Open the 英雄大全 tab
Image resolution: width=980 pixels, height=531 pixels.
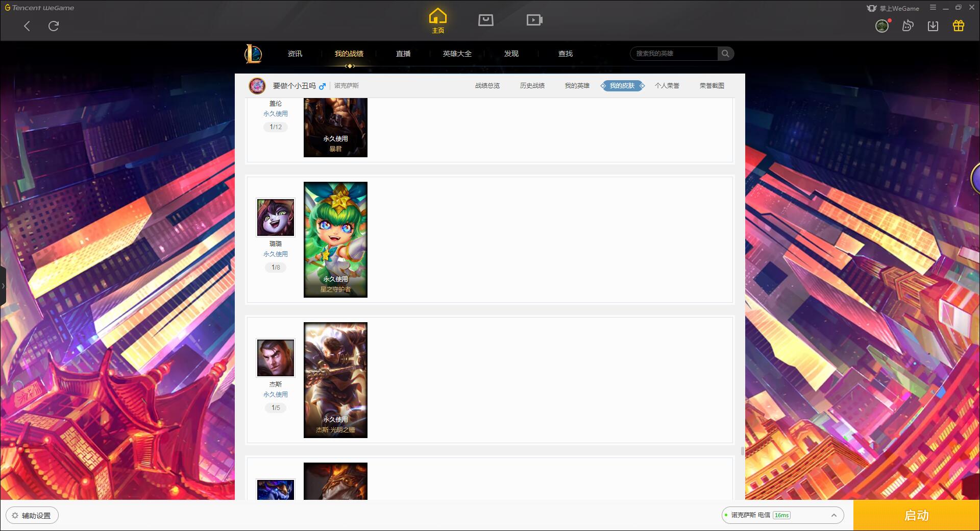(x=457, y=54)
